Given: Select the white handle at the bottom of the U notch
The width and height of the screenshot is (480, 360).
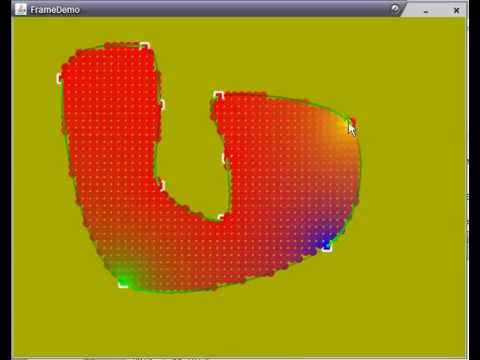Looking at the screenshot, I should pyautogui.click(x=221, y=218).
